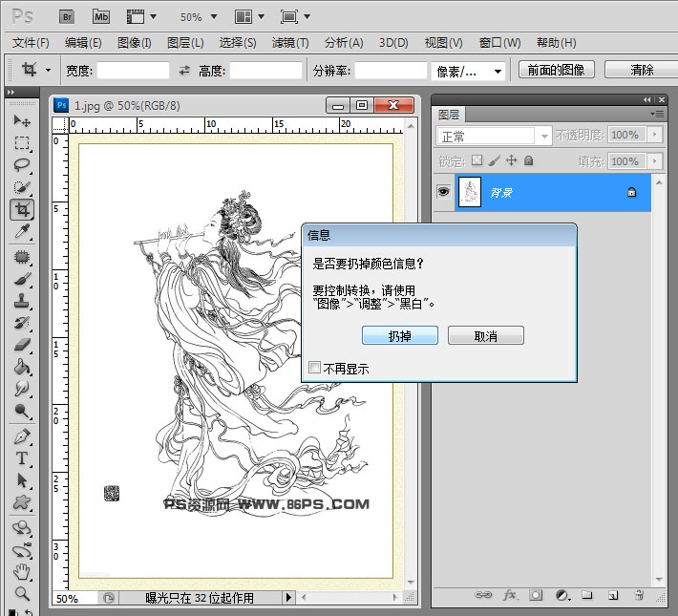Open the 图层(L) menu
This screenshot has height=616, width=678.
point(185,43)
